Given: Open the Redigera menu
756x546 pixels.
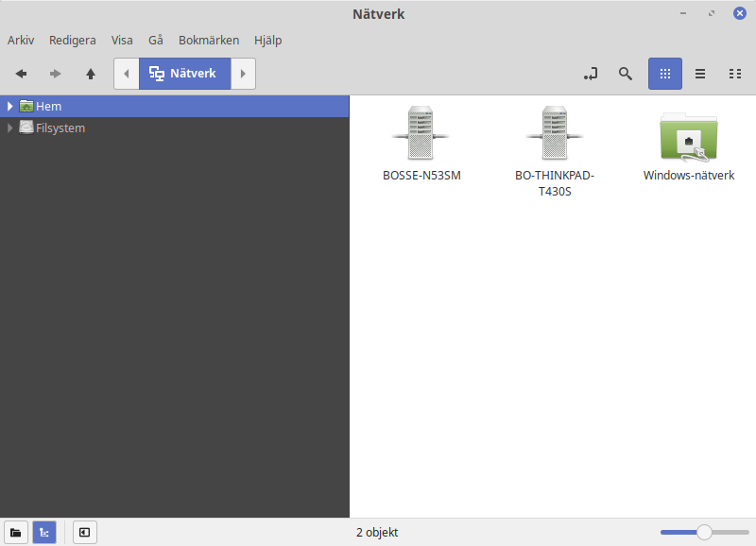Looking at the screenshot, I should coord(73,40).
